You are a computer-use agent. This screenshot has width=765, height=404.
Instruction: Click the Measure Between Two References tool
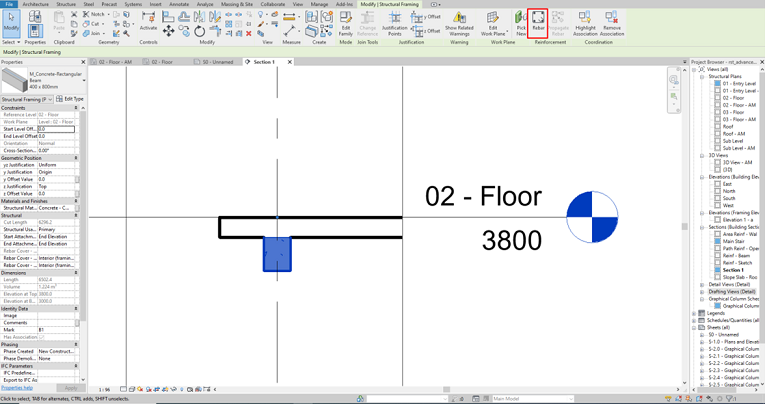(x=290, y=17)
